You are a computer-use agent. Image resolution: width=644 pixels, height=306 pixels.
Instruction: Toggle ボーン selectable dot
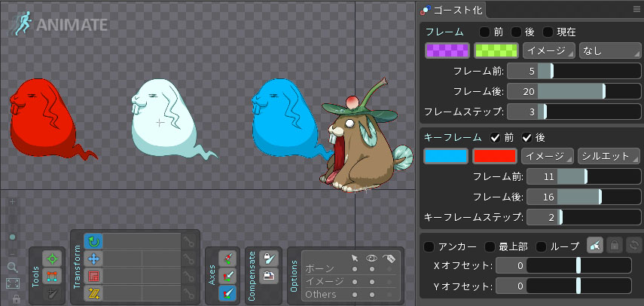[x=355, y=269]
